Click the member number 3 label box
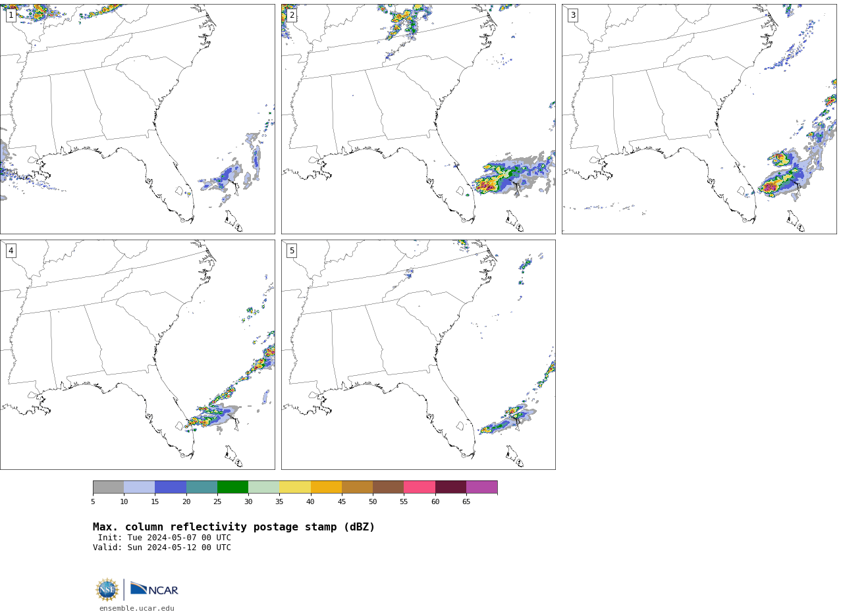 pos(572,15)
